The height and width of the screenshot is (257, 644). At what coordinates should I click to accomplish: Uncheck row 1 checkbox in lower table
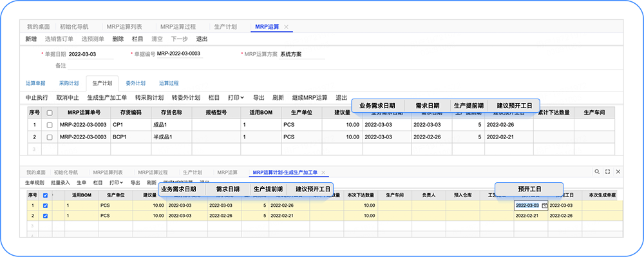pos(45,205)
